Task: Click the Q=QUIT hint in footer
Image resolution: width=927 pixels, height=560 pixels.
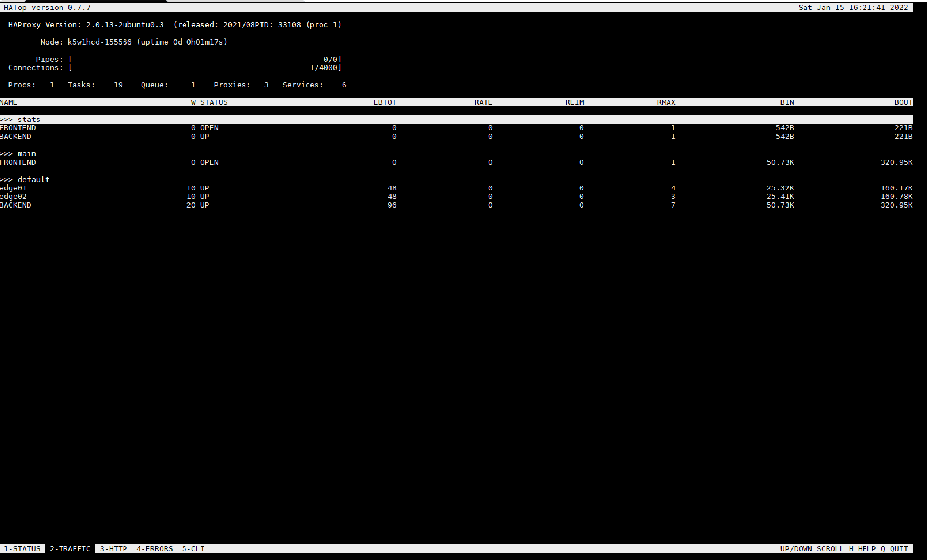Action: (894, 549)
